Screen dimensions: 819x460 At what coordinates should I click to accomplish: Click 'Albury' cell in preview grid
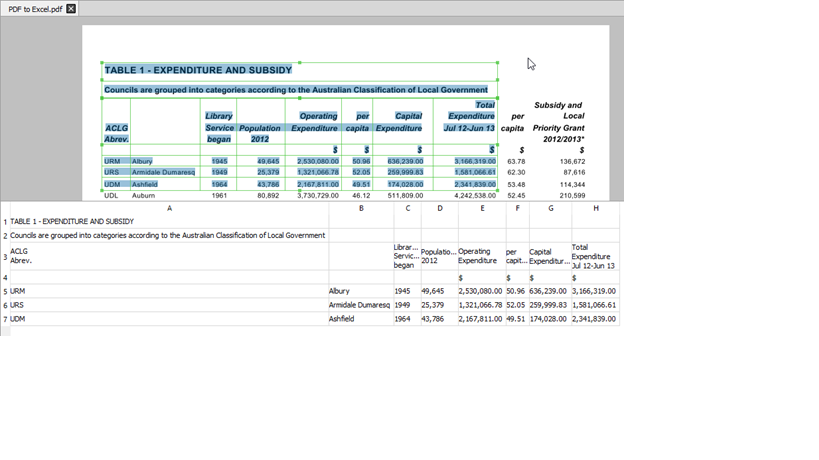tap(361, 291)
